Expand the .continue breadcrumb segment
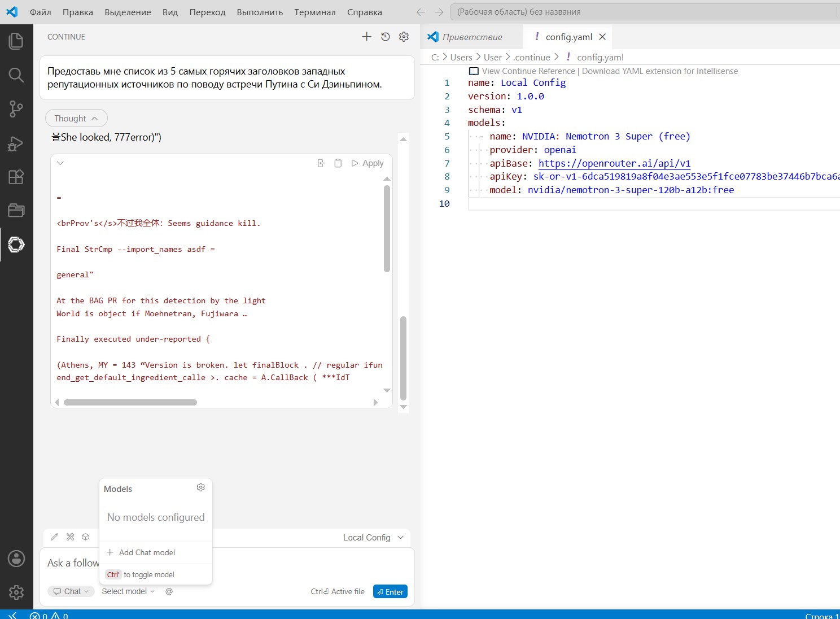840x619 pixels. (x=532, y=57)
